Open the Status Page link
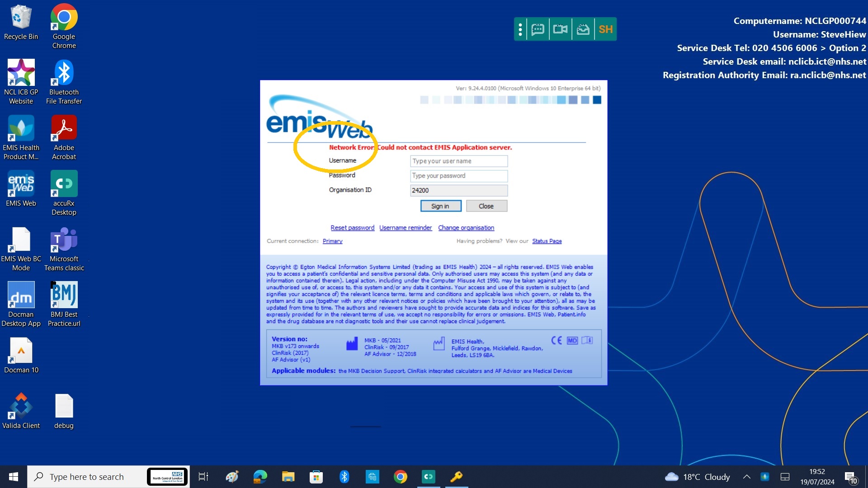 coord(547,241)
